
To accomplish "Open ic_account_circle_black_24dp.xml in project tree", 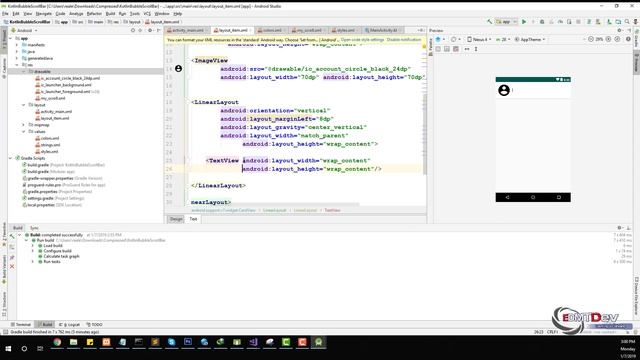I will coord(67,78).
